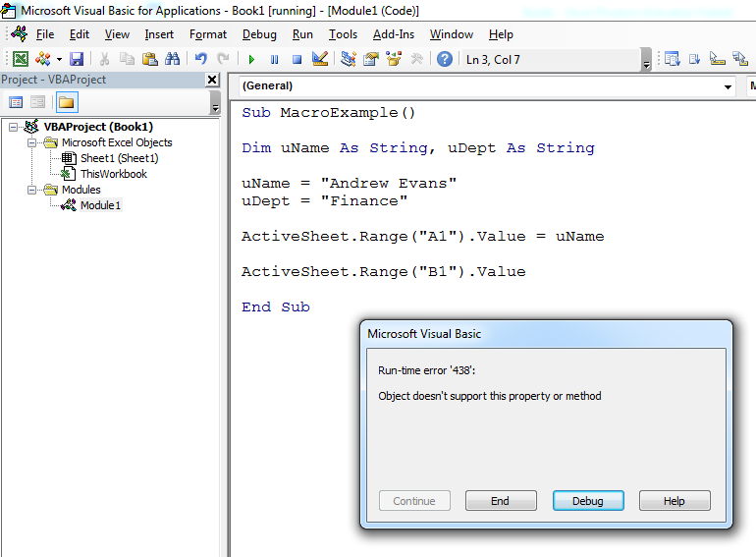The height and width of the screenshot is (557, 756).
Task: Select the Modules folder label
Action: tap(81, 190)
